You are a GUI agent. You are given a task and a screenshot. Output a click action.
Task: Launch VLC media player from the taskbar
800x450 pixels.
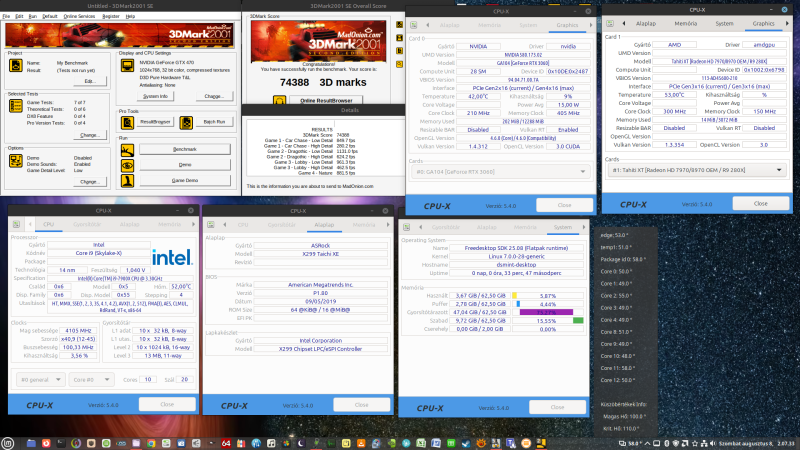(361, 443)
